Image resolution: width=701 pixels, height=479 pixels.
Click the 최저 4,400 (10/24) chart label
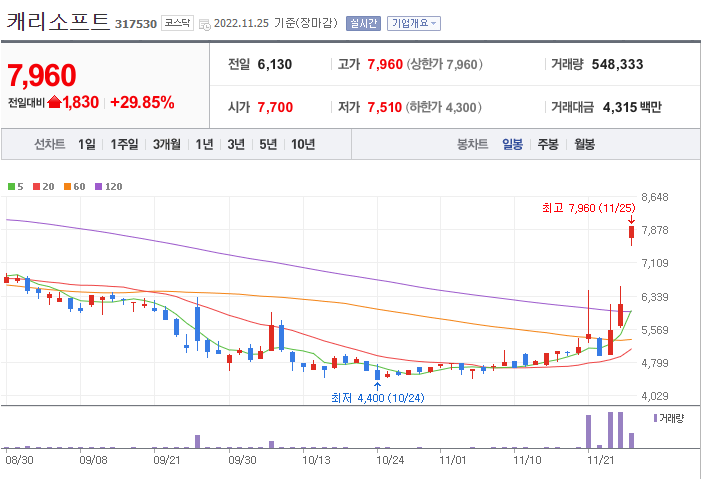point(378,398)
